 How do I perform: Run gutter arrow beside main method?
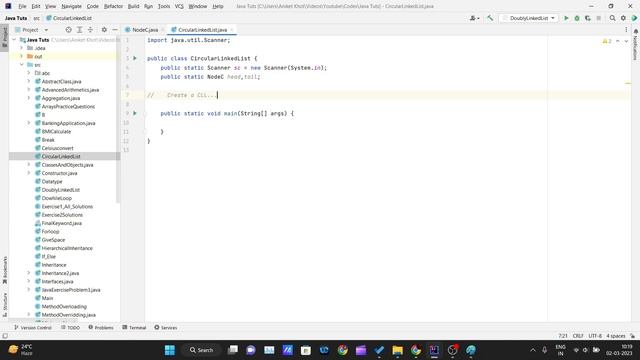(x=135, y=113)
